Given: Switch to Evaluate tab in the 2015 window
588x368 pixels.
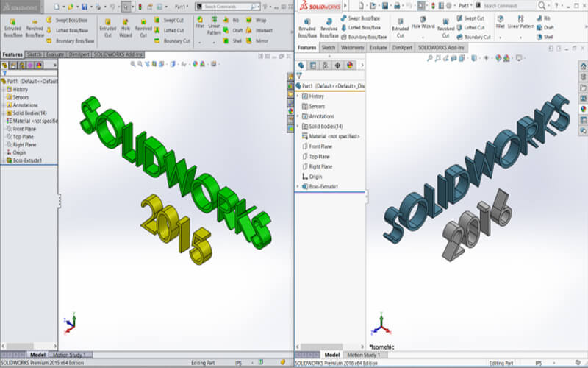Looking at the screenshot, I should tap(55, 54).
